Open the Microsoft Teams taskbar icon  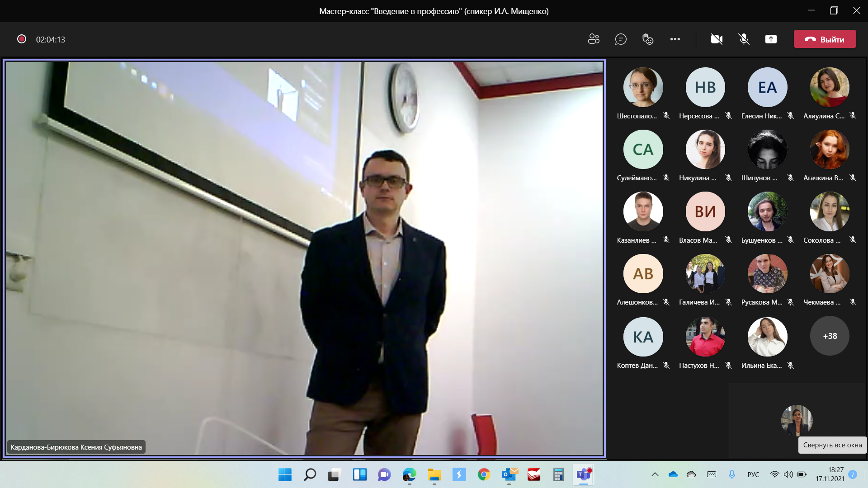point(583,474)
